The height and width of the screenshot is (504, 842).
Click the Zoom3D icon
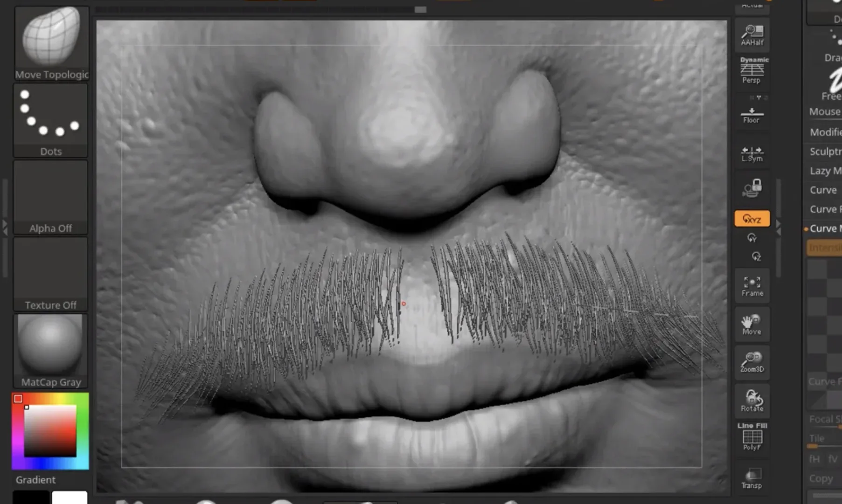pos(752,362)
